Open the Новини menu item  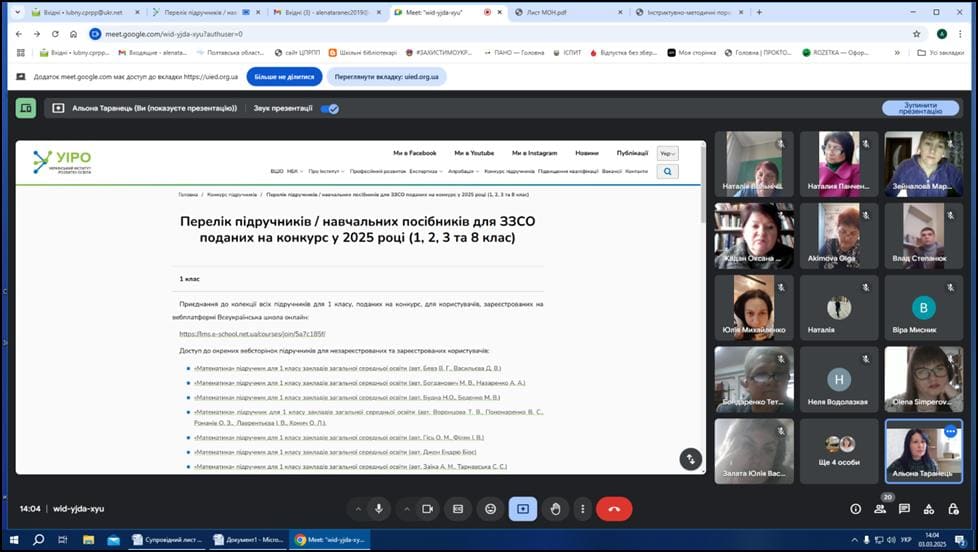tap(586, 153)
